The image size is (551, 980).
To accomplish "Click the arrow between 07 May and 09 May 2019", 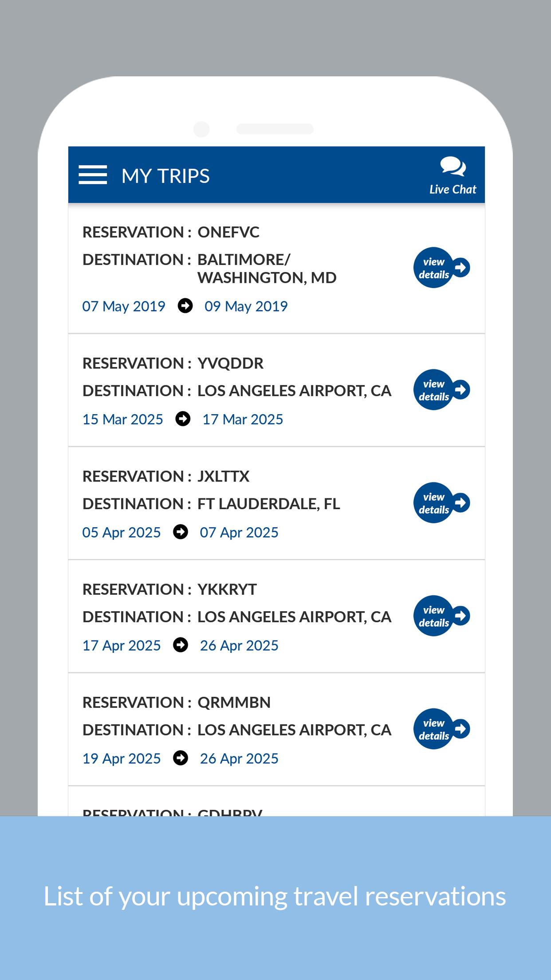I will [x=185, y=306].
